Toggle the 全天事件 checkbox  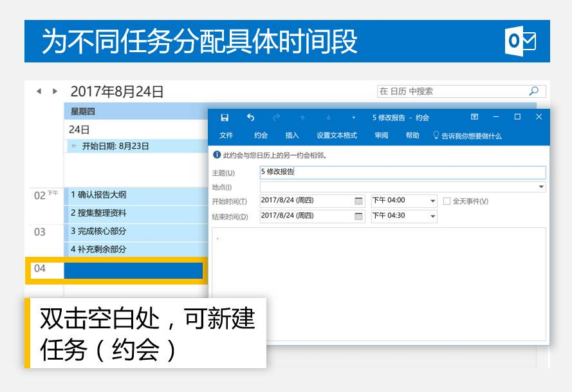447,201
